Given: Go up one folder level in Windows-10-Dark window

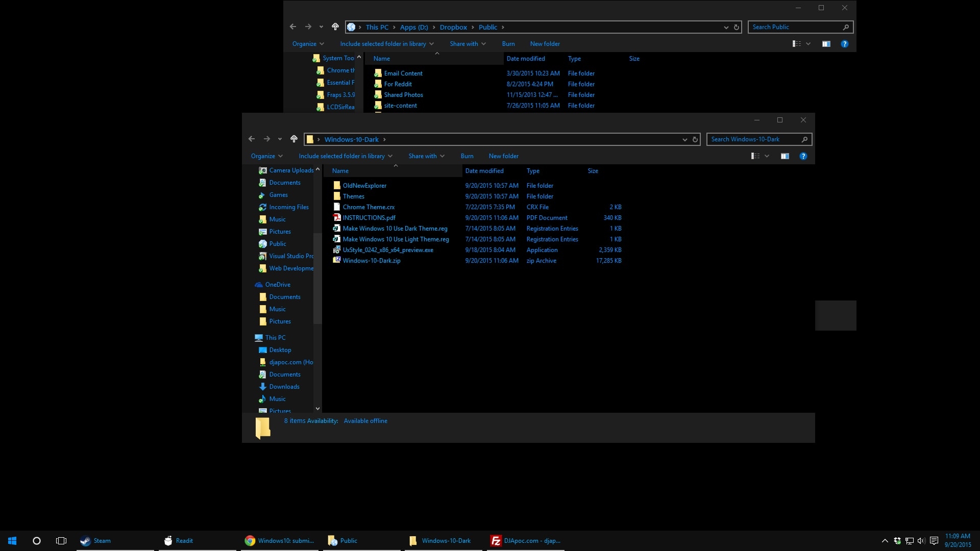Looking at the screenshot, I should click(293, 139).
